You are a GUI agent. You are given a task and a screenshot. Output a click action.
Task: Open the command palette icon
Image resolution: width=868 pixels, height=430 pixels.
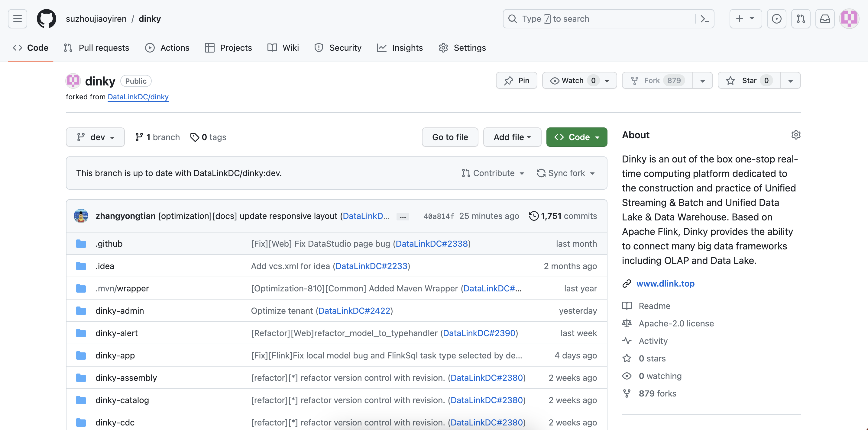704,19
